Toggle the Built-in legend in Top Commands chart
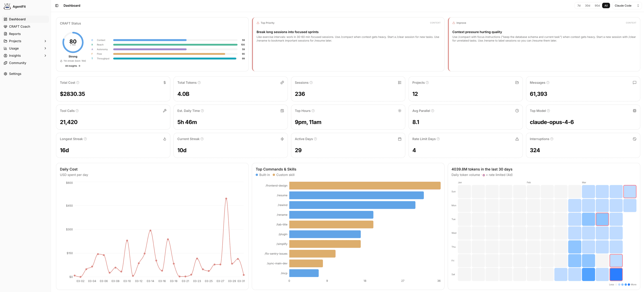 [x=263, y=175]
